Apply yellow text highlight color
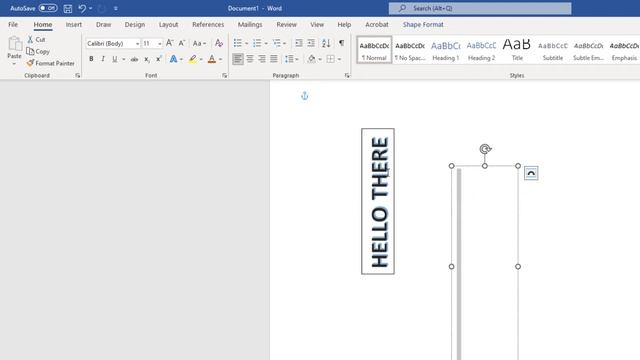Screen dimensions: 640x360 coord(193,59)
